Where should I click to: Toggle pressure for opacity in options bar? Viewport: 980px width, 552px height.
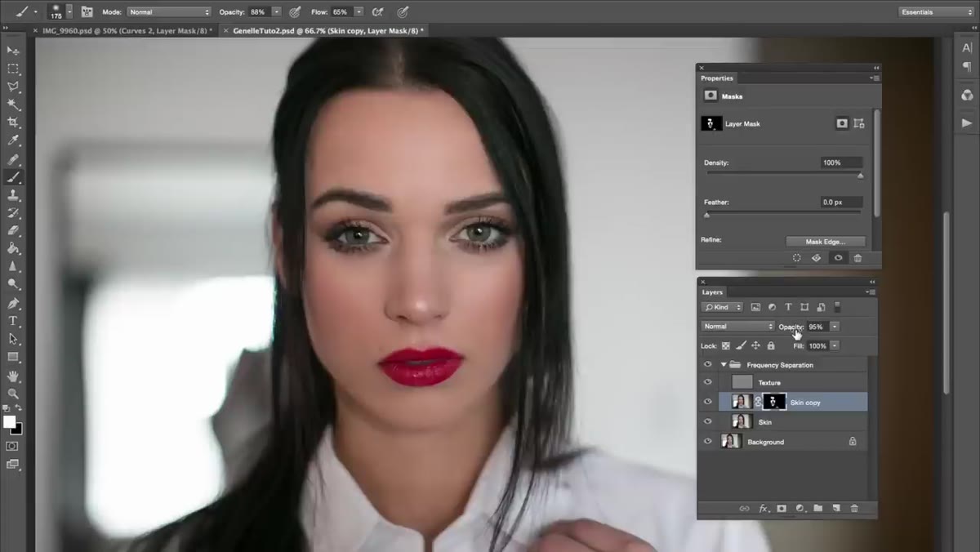[x=296, y=12]
